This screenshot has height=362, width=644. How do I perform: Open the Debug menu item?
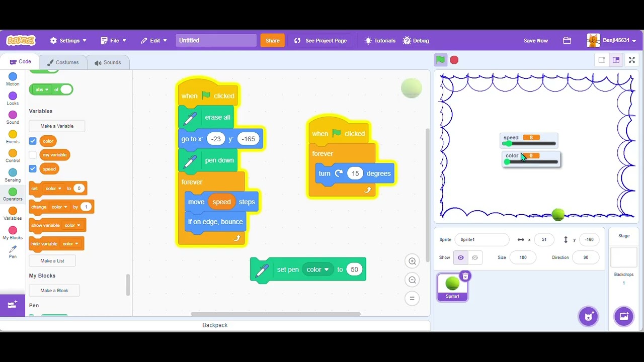[x=416, y=41]
